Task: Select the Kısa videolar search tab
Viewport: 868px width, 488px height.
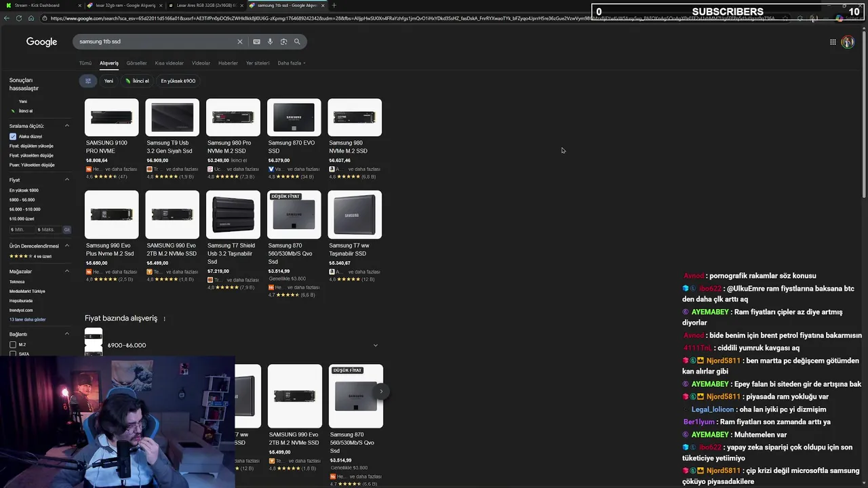Action: [169, 63]
